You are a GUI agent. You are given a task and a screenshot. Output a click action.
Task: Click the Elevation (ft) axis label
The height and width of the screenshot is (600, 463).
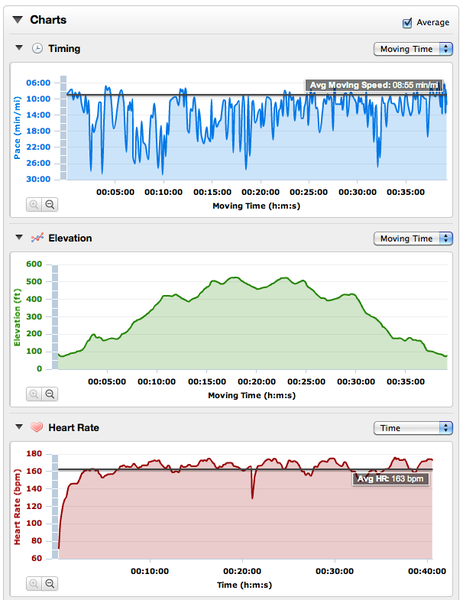17,318
